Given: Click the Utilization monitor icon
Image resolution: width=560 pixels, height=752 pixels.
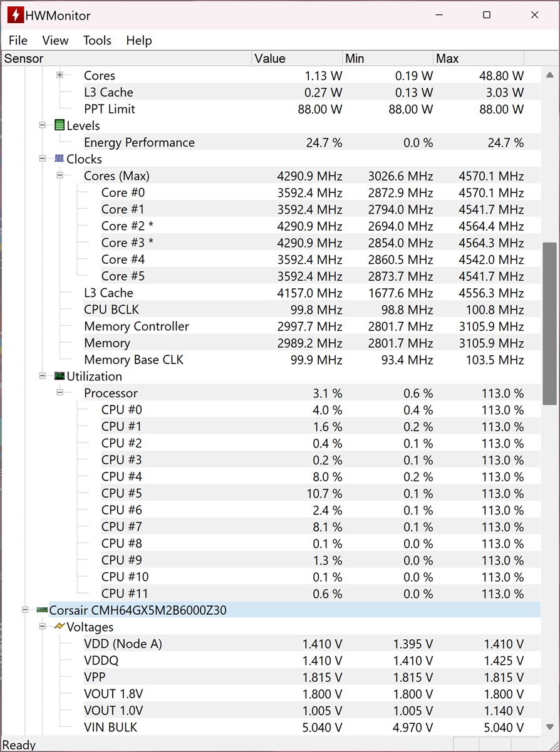Looking at the screenshot, I should pos(60,376).
